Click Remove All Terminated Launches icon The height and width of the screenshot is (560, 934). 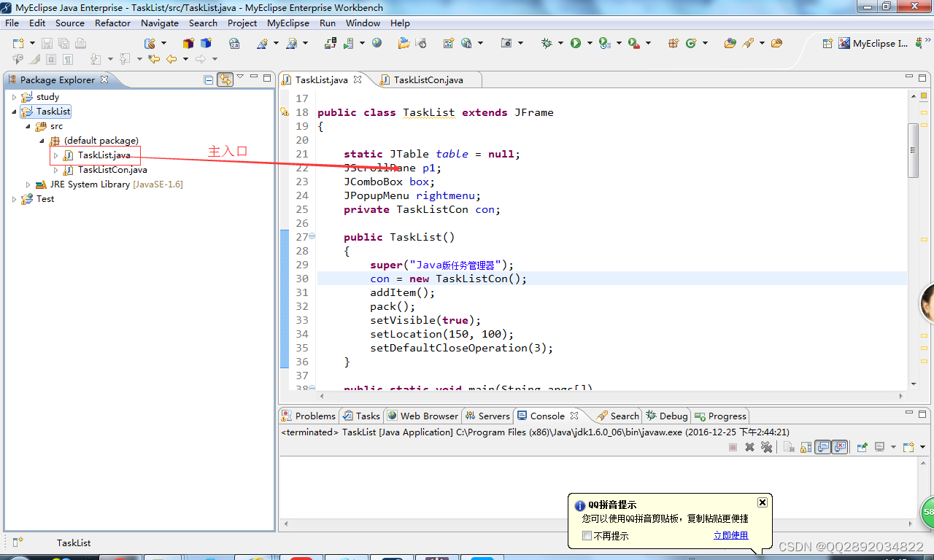[766, 447]
